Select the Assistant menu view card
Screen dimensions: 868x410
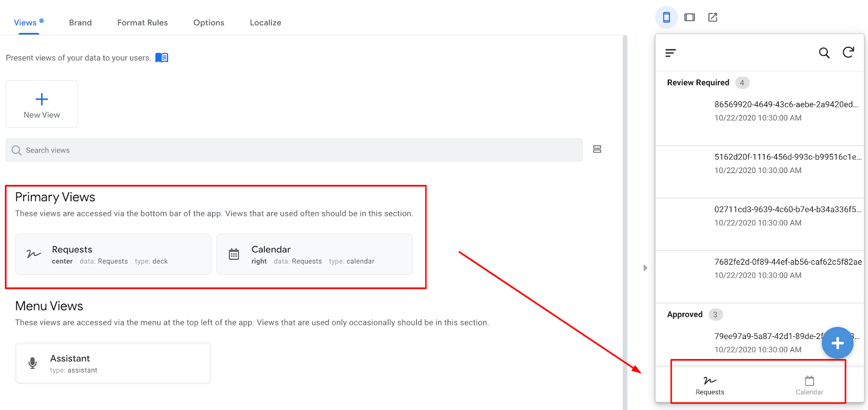113,363
